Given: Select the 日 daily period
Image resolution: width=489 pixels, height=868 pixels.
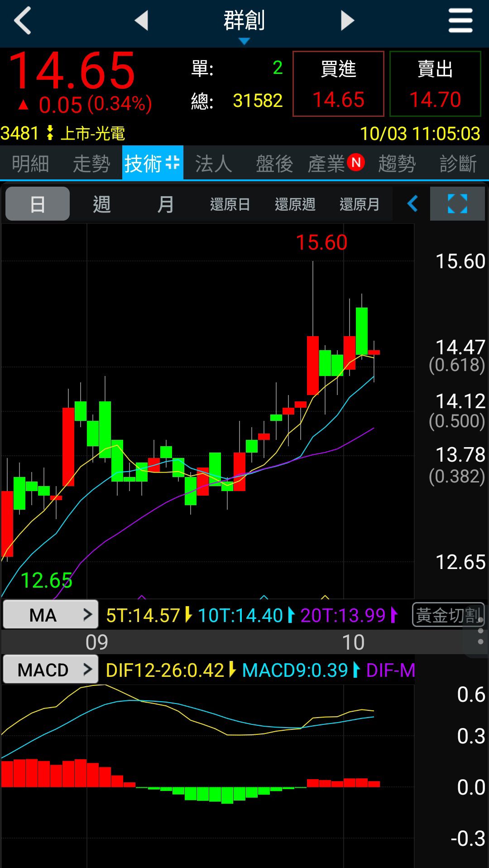Looking at the screenshot, I should tap(38, 204).
